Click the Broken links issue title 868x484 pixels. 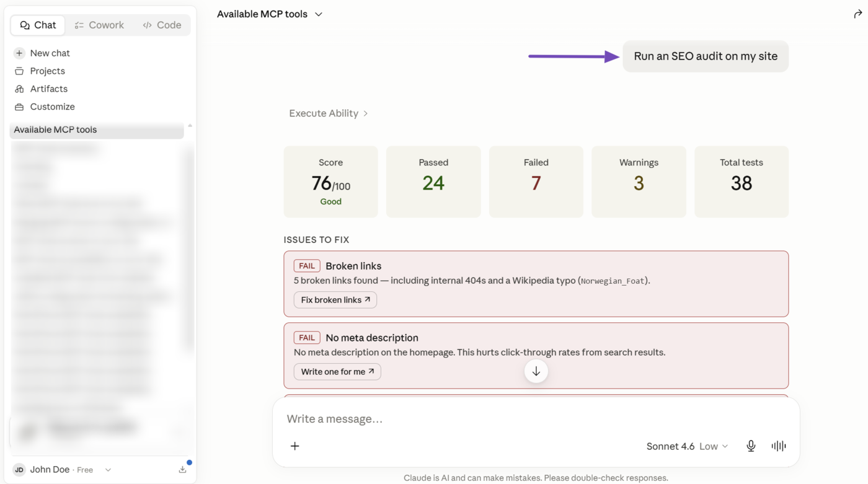tap(353, 266)
